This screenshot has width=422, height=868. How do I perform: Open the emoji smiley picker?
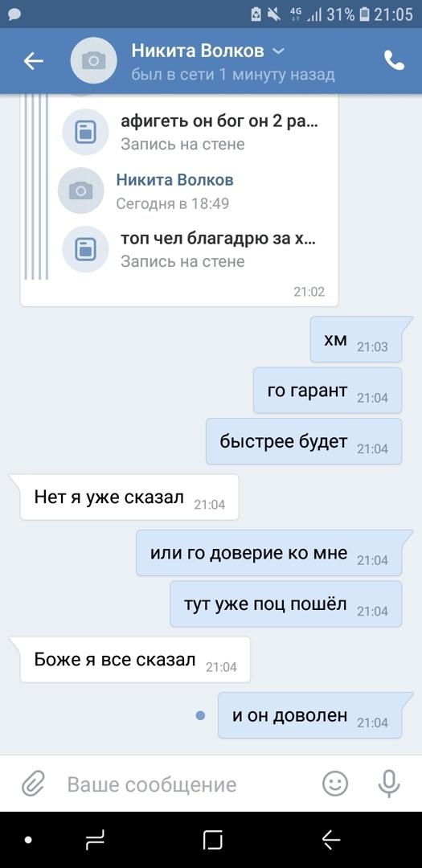click(335, 784)
